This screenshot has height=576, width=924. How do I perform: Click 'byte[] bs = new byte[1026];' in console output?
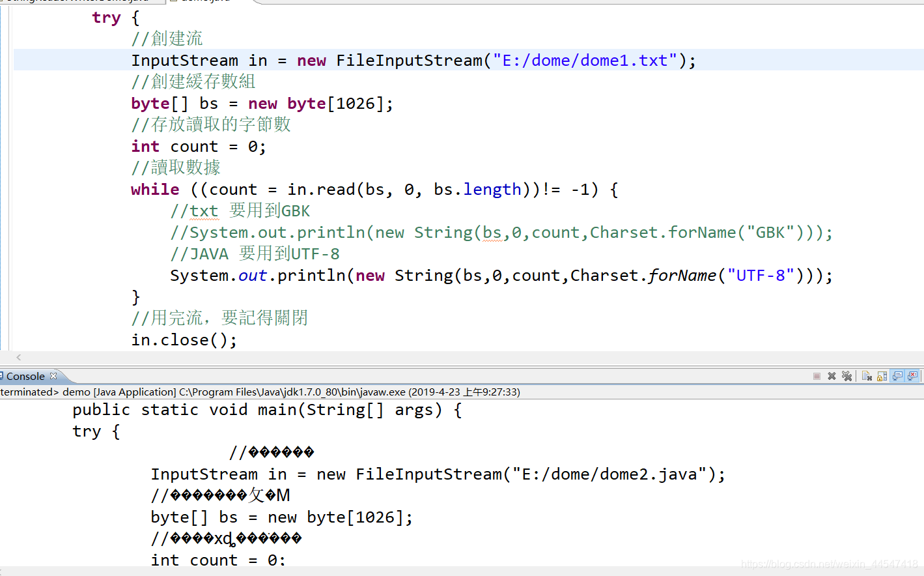[x=282, y=517]
